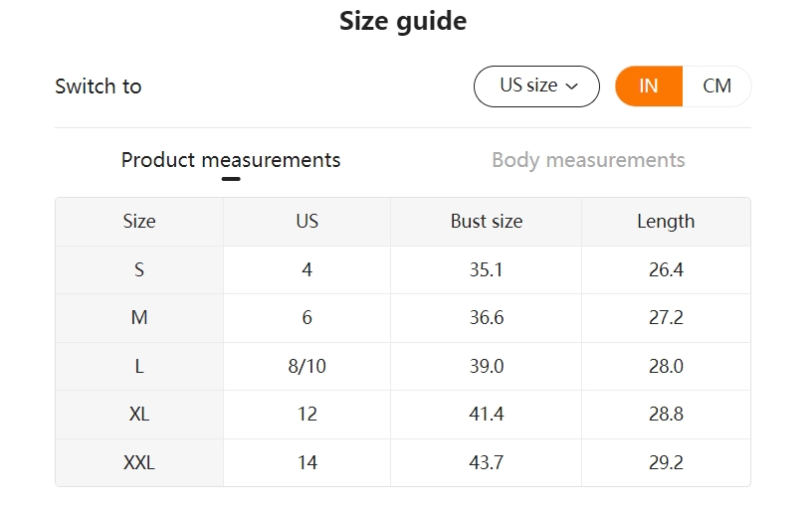Select the XXL size row

pos(403,462)
